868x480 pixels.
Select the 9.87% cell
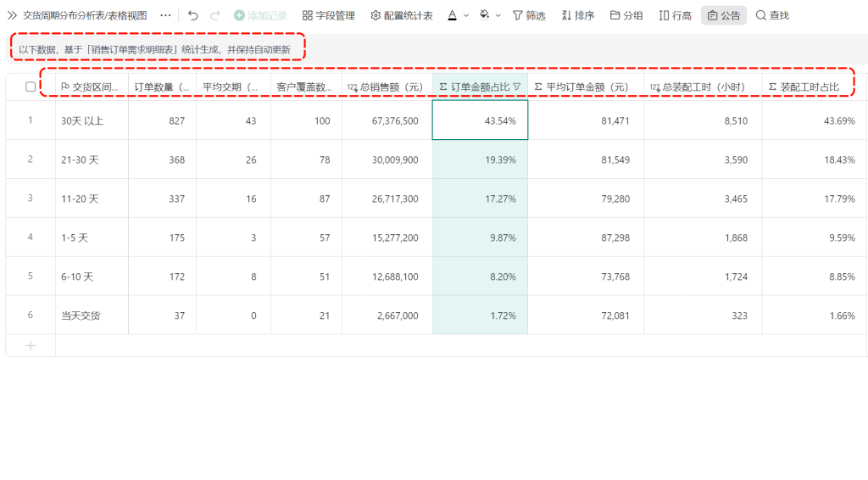pyautogui.click(x=480, y=237)
